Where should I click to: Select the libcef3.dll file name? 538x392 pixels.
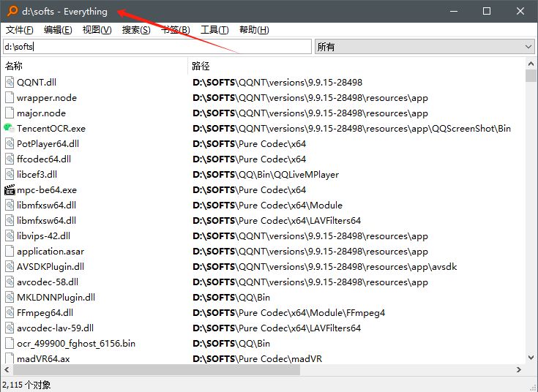(x=37, y=174)
